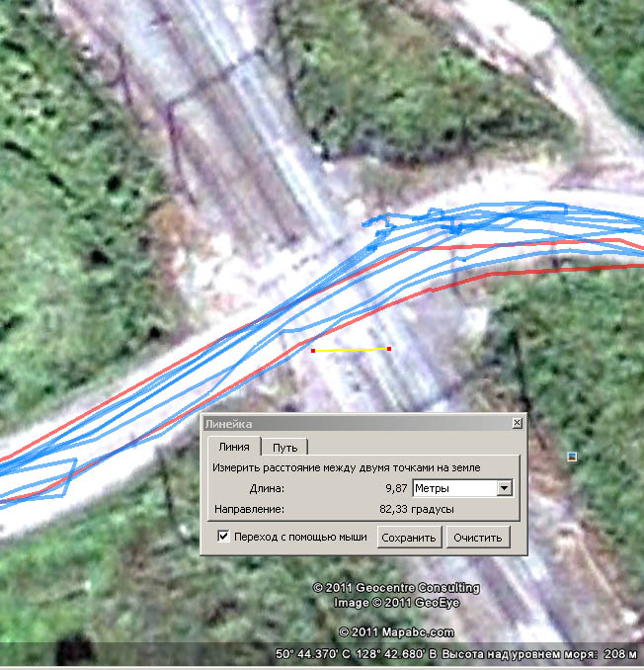This screenshot has width=644, height=670.
Task: Click the heading value 82,33 градусы
Action: coord(417,509)
